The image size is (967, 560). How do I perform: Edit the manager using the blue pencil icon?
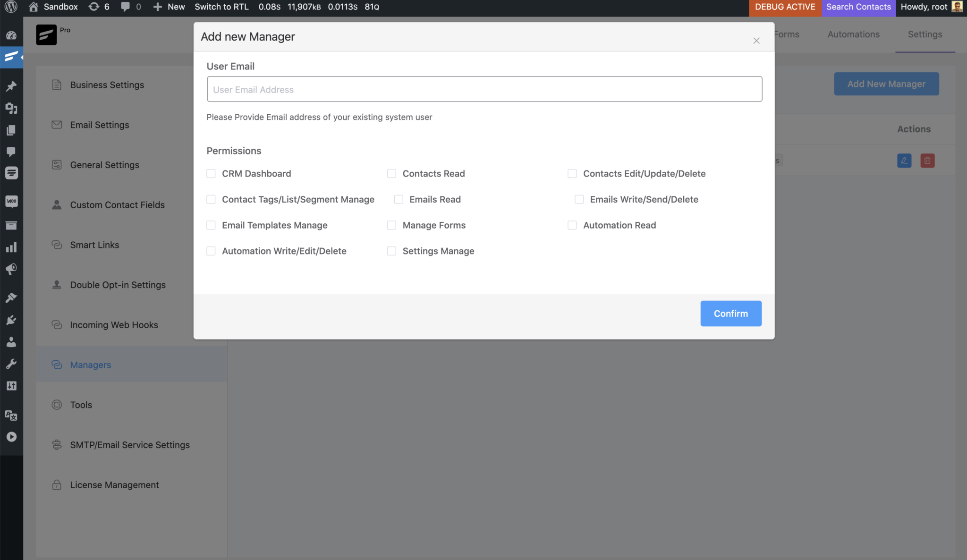tap(905, 161)
